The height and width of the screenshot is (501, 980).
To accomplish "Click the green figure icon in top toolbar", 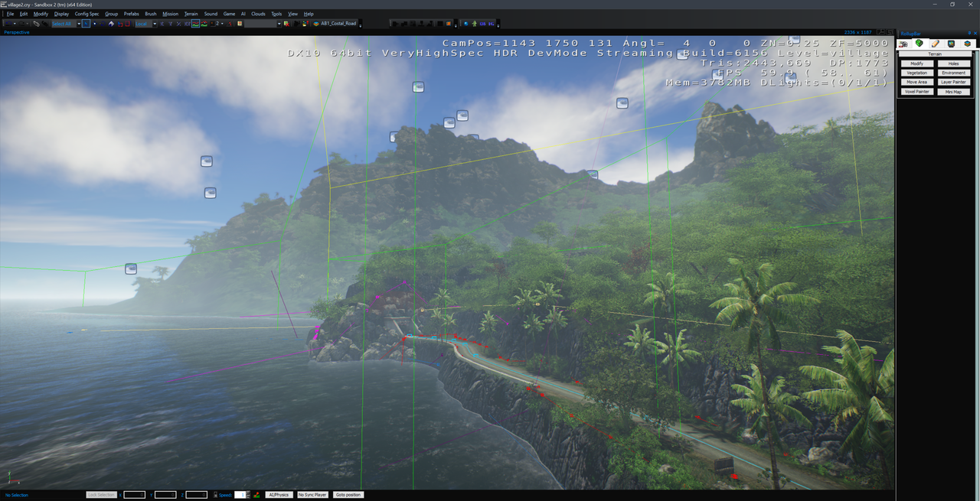I will click(475, 24).
